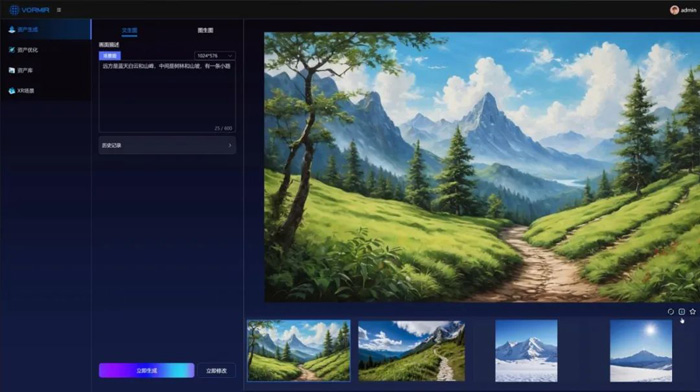Image resolution: width=700 pixels, height=392 pixels.
Task: Expand the history record row chevron
Action: [230, 146]
